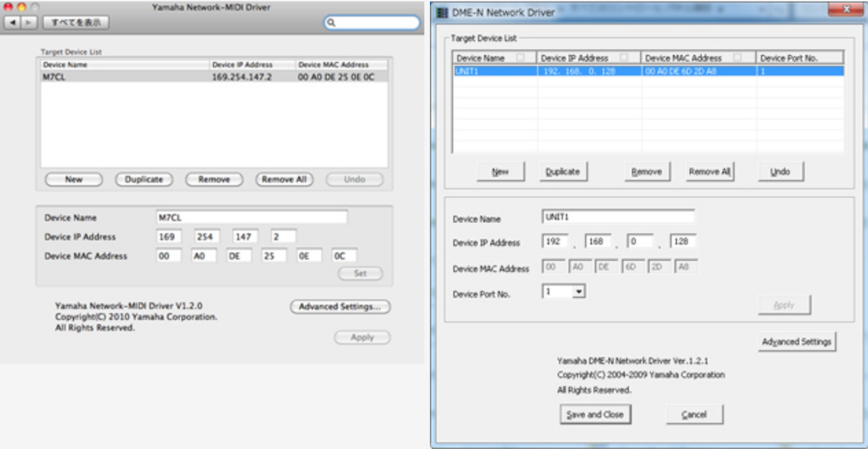Sort by Device Port No. column header
This screenshot has height=449, width=868.
pyautogui.click(x=799, y=58)
